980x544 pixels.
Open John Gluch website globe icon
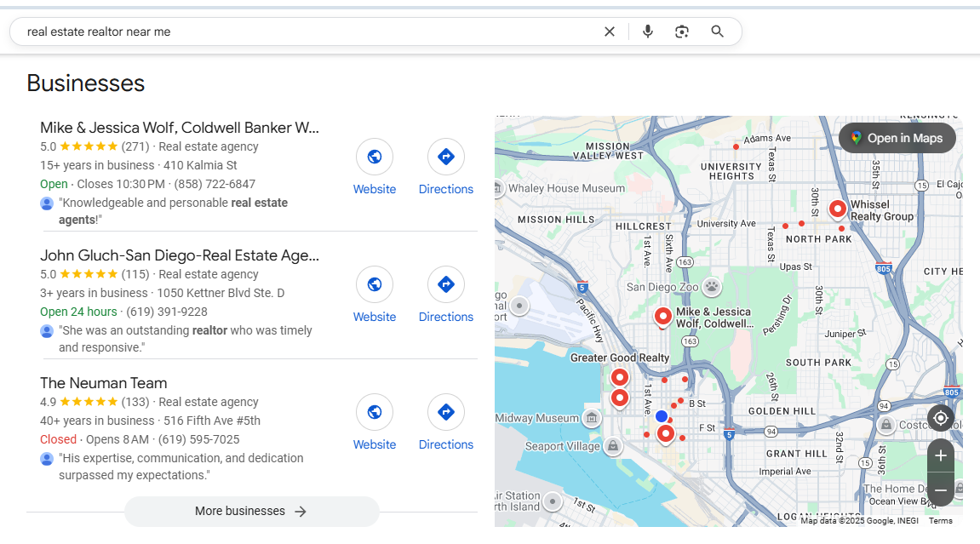375,284
